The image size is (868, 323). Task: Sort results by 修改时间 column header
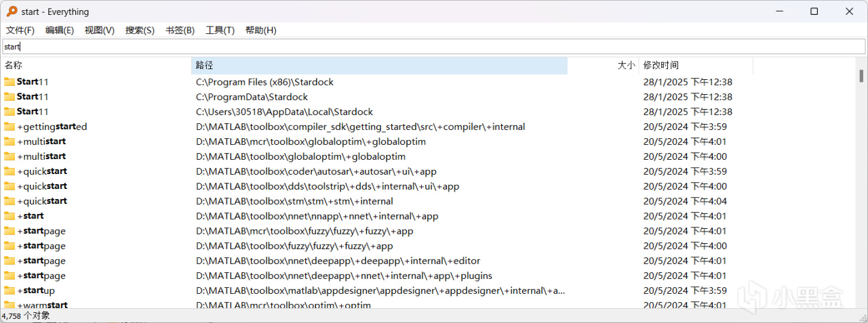(696, 66)
